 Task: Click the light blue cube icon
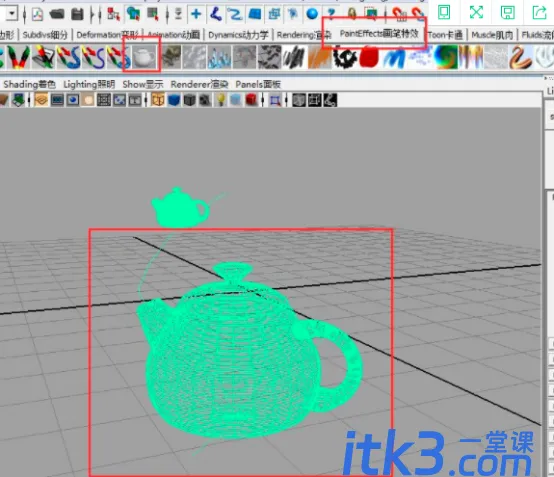236,100
